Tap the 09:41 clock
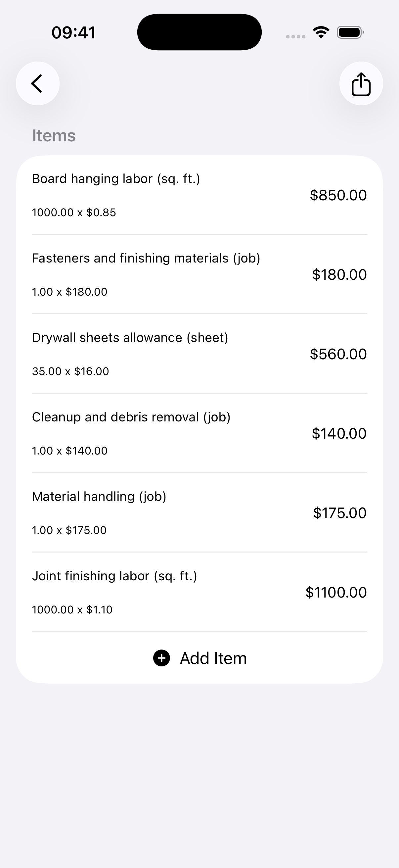Screen dimensions: 399x868 [74, 33]
